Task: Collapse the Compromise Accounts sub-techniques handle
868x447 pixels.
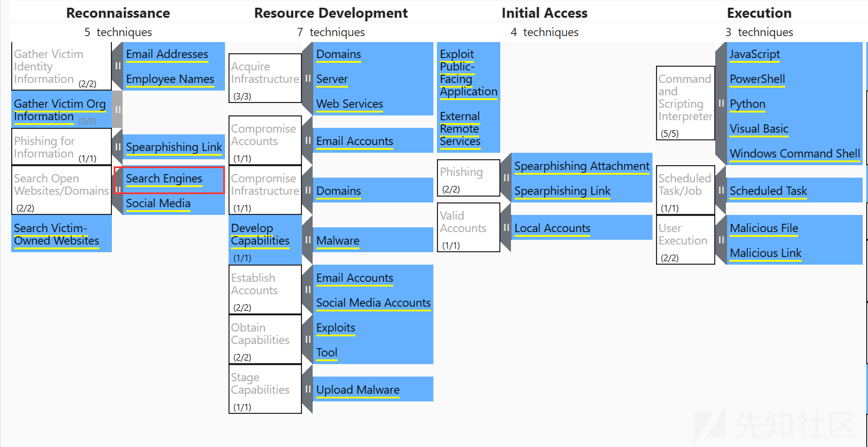Action: 308,140
